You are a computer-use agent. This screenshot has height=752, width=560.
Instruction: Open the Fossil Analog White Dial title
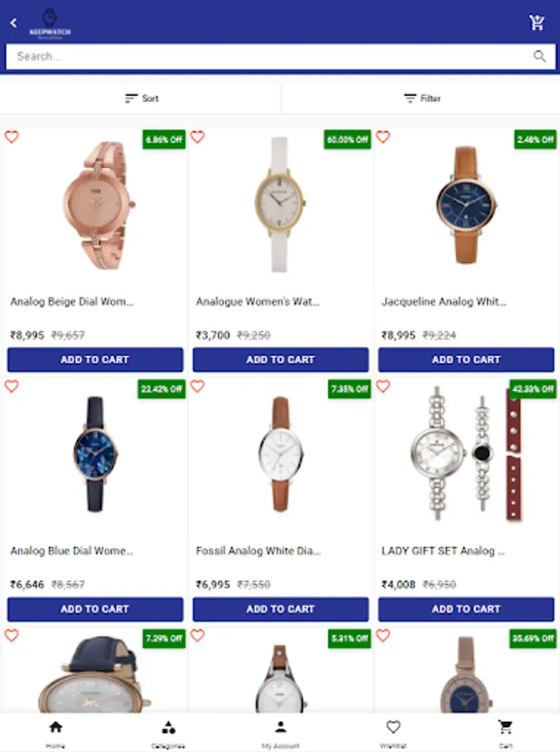(257, 551)
